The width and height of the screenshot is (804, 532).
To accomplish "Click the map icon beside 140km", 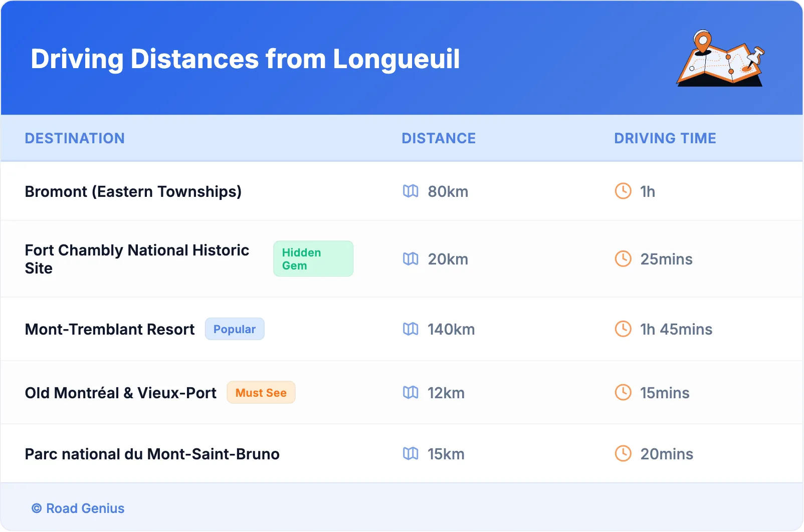I will 411,329.
